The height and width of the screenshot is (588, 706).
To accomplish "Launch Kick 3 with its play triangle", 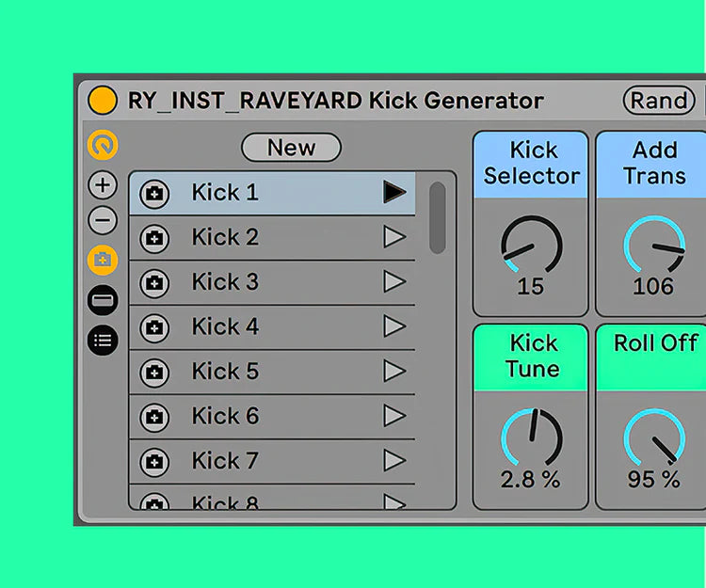I will 394,281.
